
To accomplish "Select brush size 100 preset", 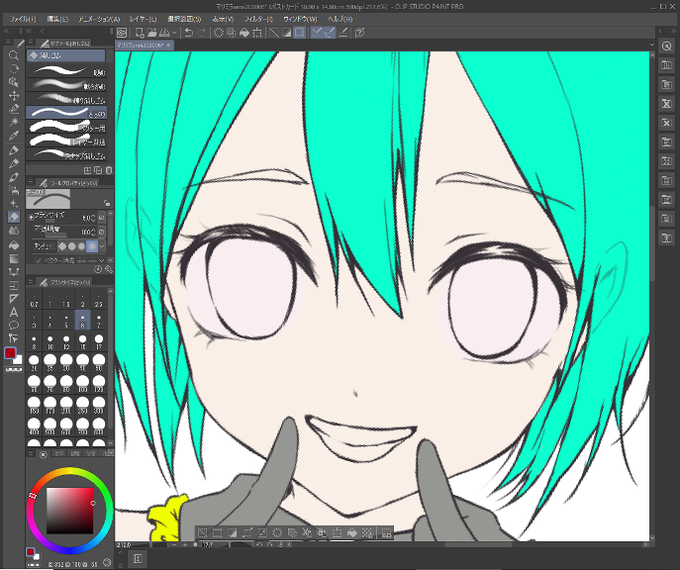I will (82, 383).
